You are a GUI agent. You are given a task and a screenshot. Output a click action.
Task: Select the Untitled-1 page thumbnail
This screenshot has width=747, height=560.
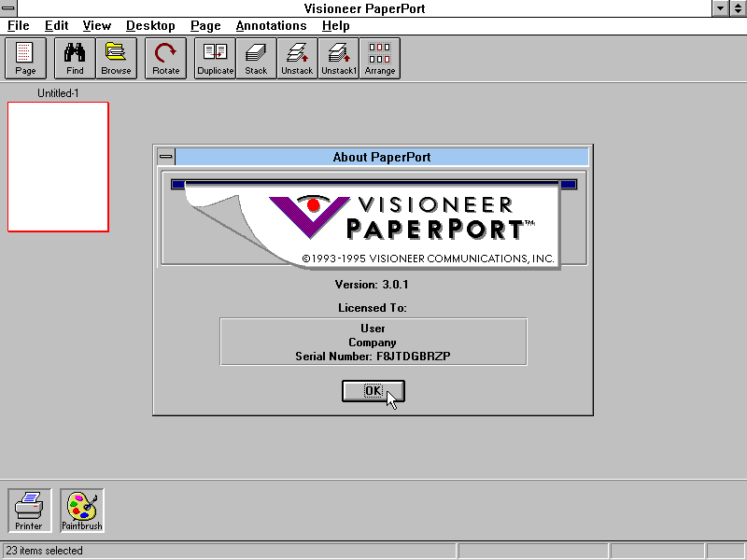[58, 167]
